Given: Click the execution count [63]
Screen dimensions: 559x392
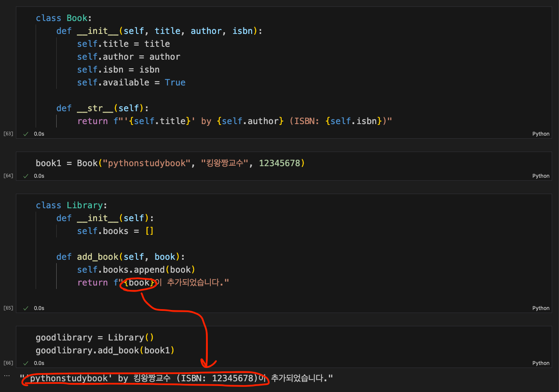Looking at the screenshot, I should tap(8, 134).
